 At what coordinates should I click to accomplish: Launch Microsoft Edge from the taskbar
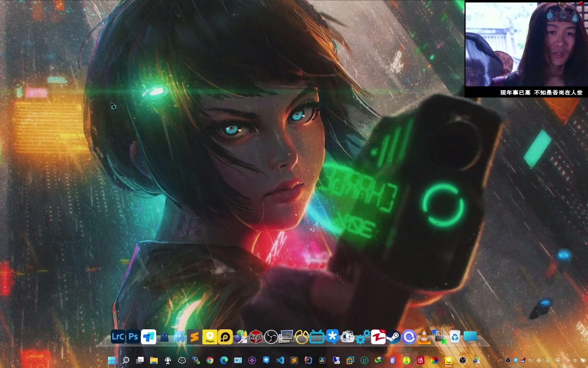click(224, 361)
